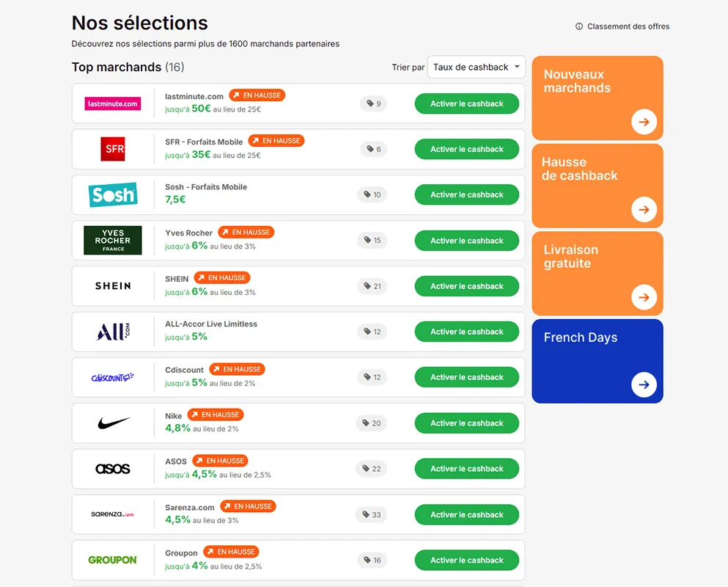Click the SFR red logo
This screenshot has width=728, height=587.
click(x=112, y=149)
